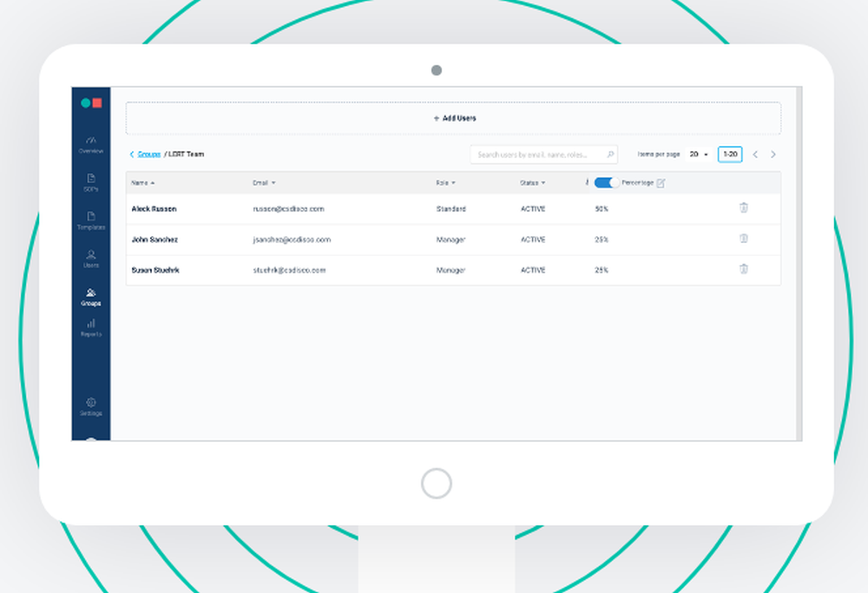The image size is (868, 593).
Task: Click the 25% value for Susan Stuehrk
Action: [x=602, y=270]
